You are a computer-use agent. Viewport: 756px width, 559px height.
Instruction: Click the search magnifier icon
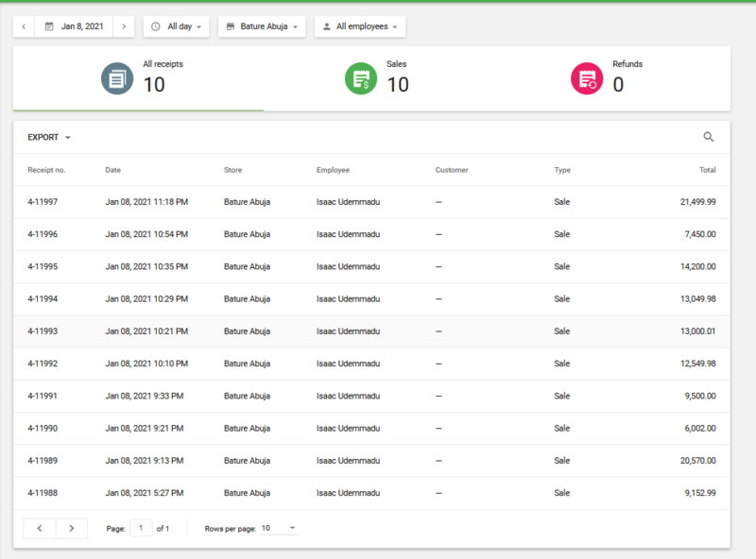(x=709, y=137)
